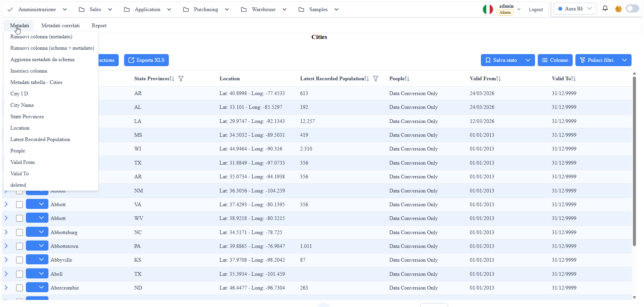Viewport: 644px width, 307px height.
Task: Expand the Abbottsburg row chevron
Action: coord(6,232)
